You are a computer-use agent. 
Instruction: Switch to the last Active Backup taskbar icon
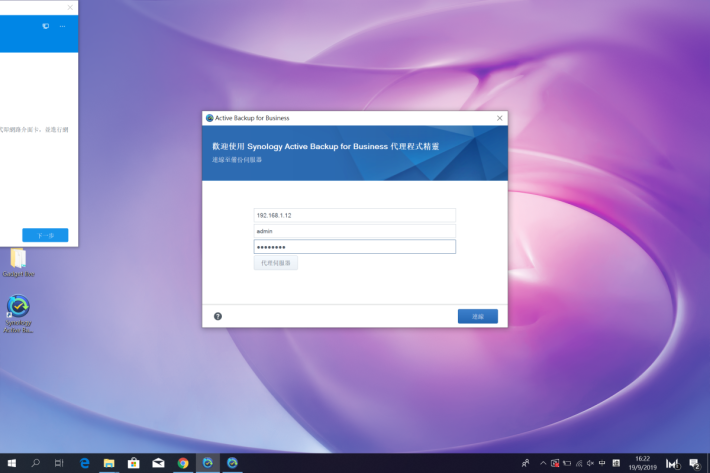point(232,463)
